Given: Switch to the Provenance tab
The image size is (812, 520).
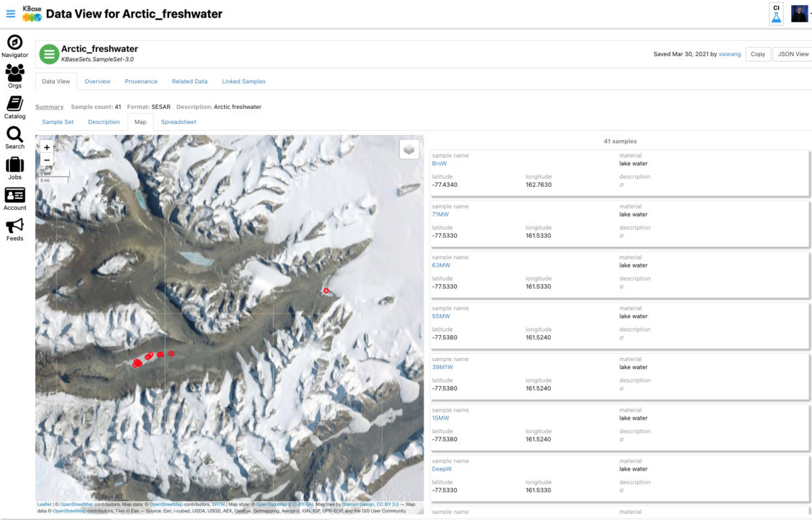Looking at the screenshot, I should [141, 81].
